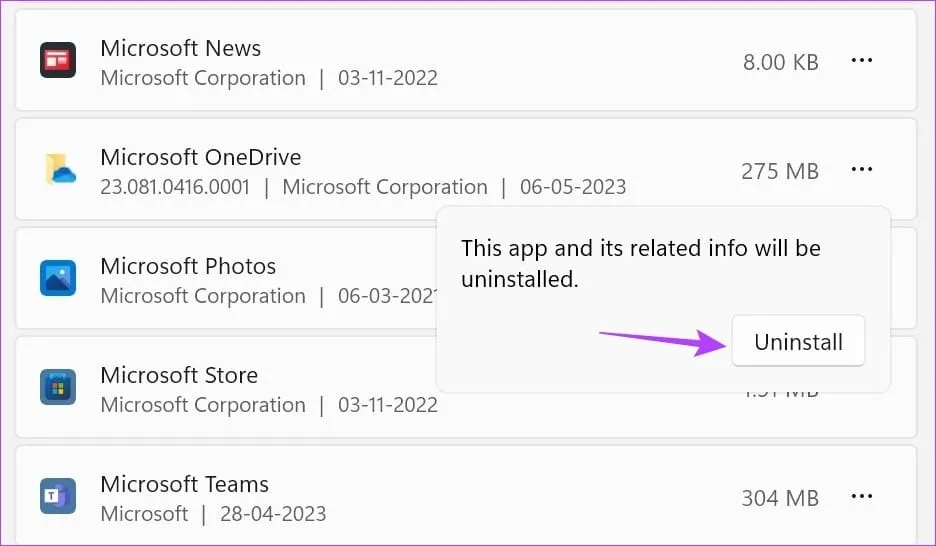This screenshot has width=936, height=546.
Task: Select the Microsoft Store list entry title
Action: (179, 375)
